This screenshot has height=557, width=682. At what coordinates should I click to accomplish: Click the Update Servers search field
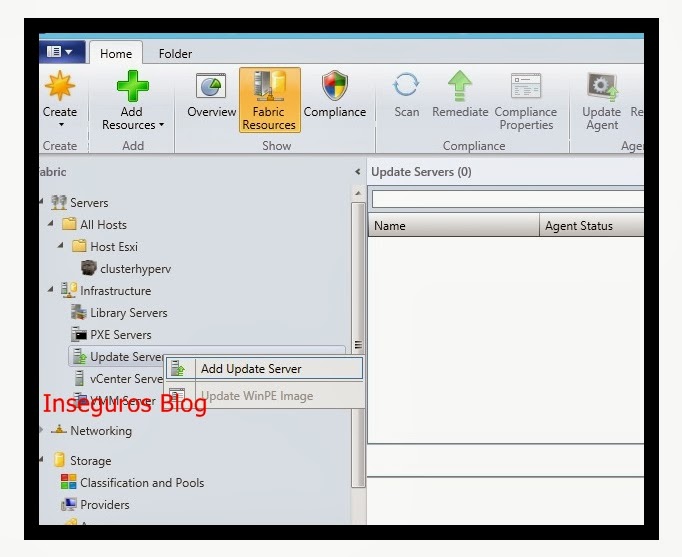[507, 200]
